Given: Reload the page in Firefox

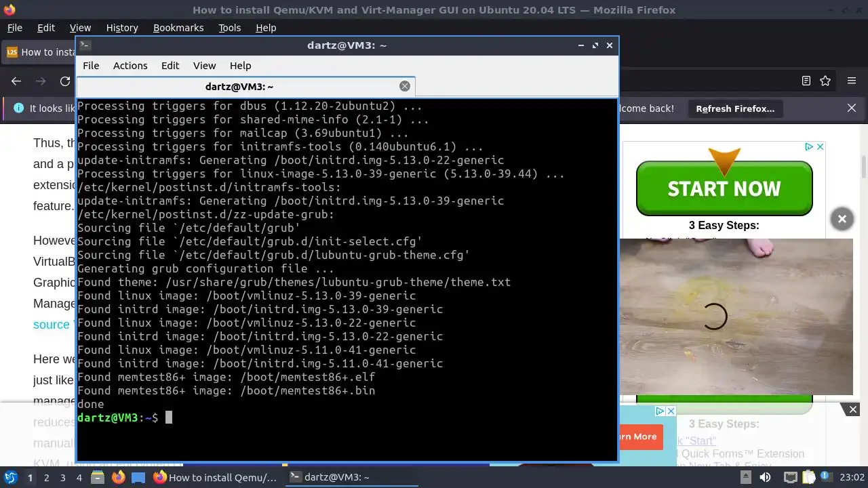Looking at the screenshot, I should (x=65, y=81).
